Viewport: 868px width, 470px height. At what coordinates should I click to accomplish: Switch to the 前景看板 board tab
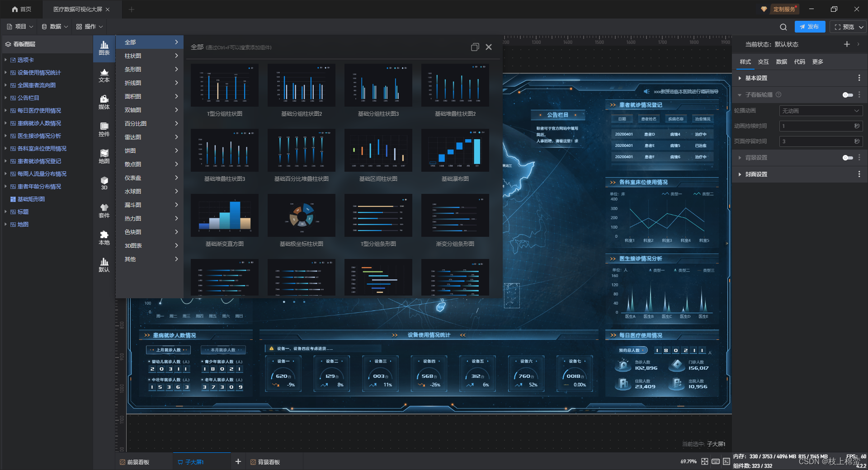[135, 462]
